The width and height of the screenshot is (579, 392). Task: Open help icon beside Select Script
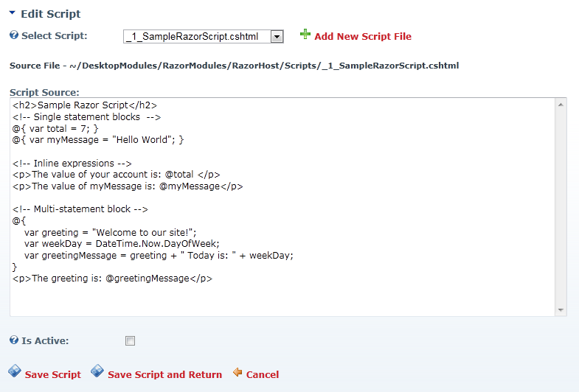tap(14, 35)
